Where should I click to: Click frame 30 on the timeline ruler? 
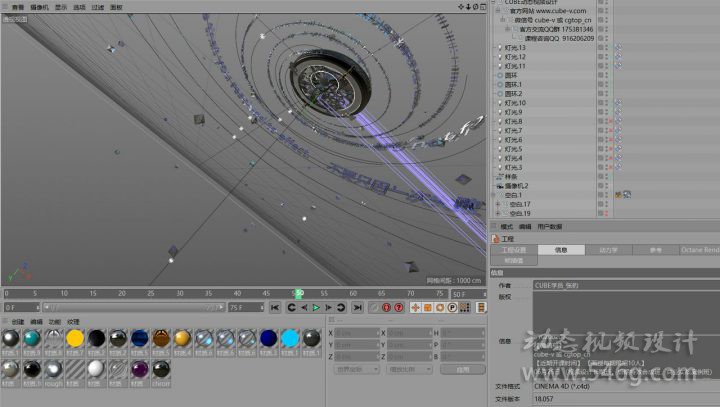coord(180,293)
